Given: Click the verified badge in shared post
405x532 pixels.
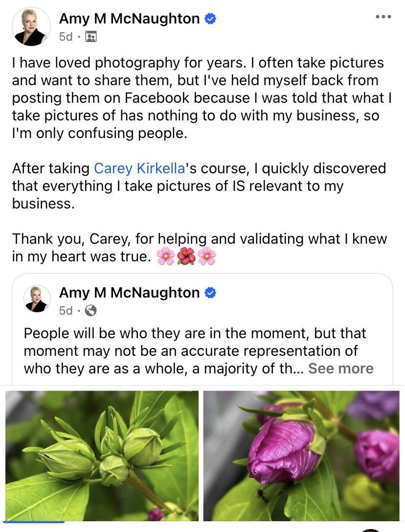Looking at the screenshot, I should point(210,293).
